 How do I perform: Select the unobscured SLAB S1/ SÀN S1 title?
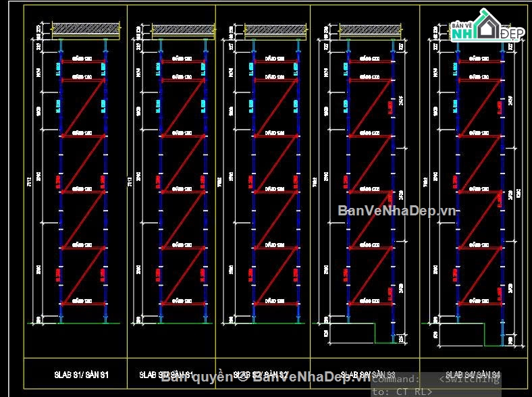pyautogui.click(x=82, y=375)
